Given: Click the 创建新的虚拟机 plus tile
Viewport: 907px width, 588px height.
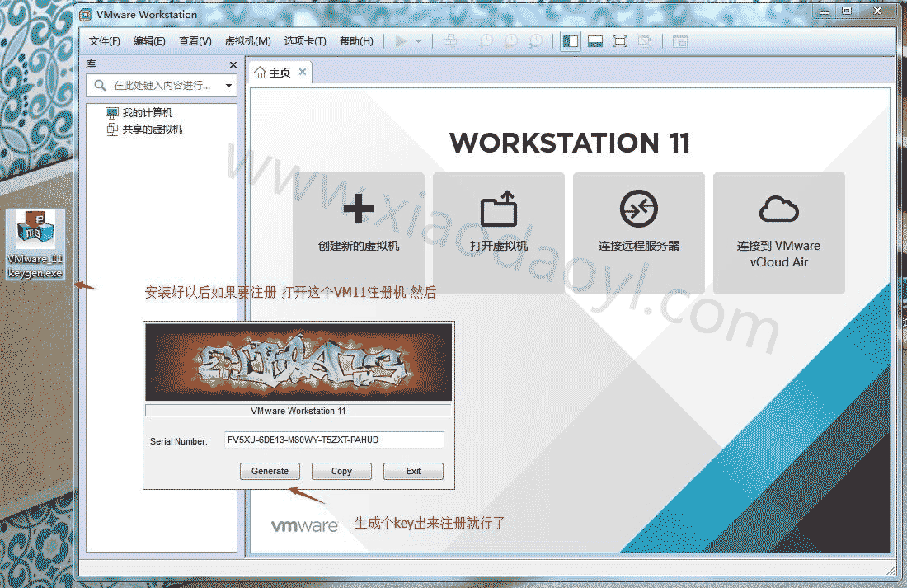Looking at the screenshot, I should 359,233.
